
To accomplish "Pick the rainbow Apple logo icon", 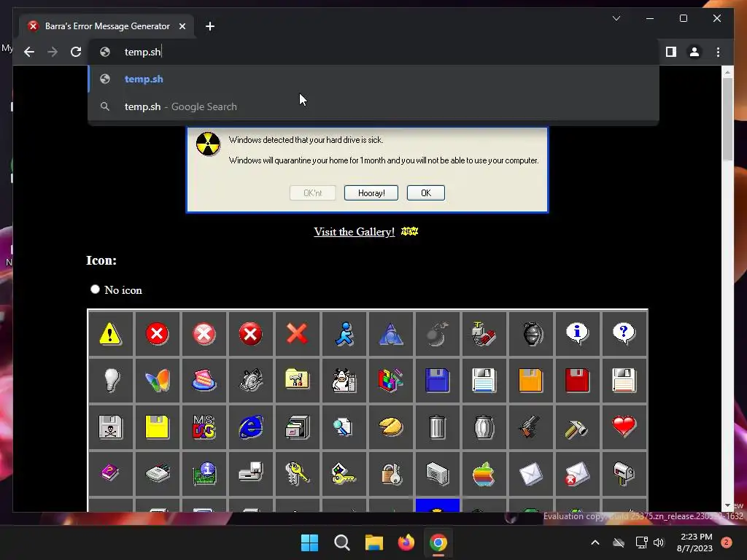I will (x=484, y=473).
